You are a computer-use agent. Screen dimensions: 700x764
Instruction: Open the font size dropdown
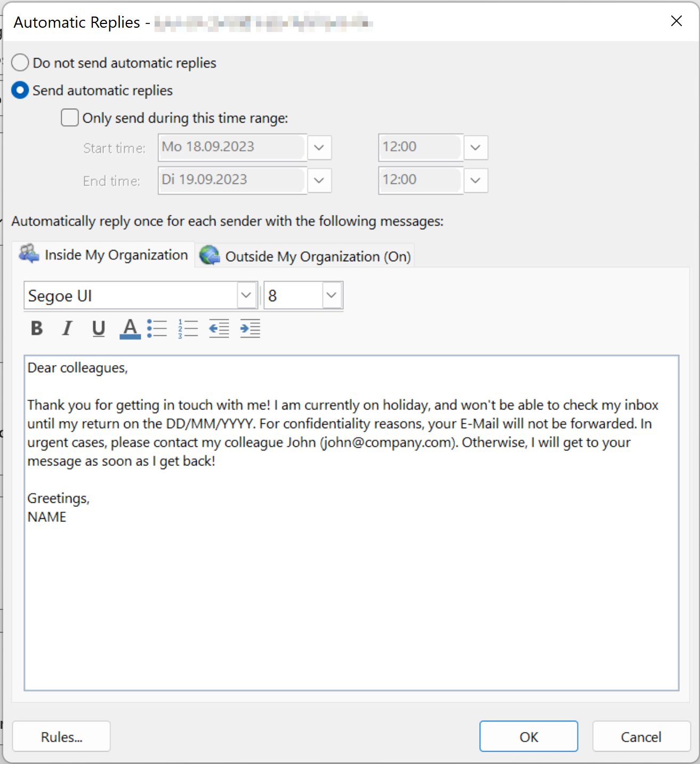332,295
